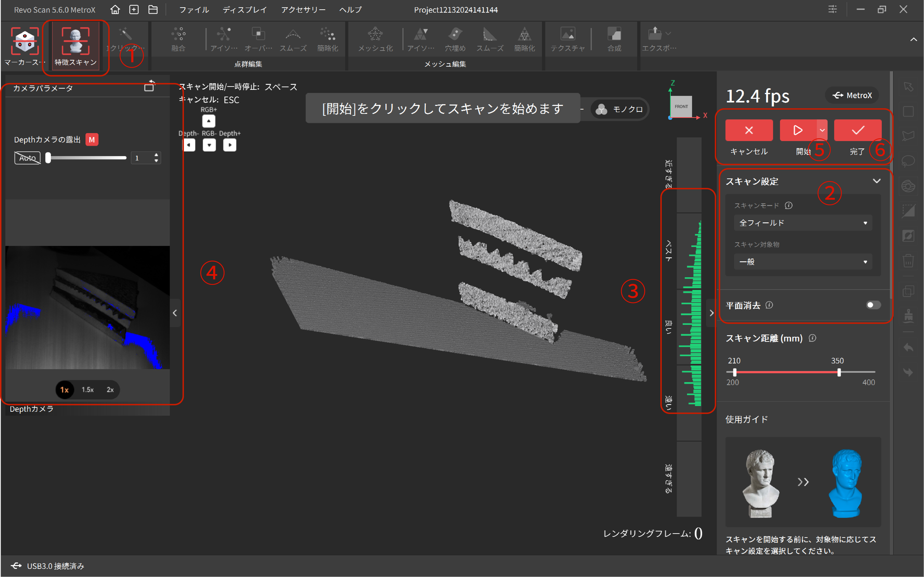Click the 融合 fusion tool icon
The height and width of the screenshot is (577, 924).
tap(178, 34)
